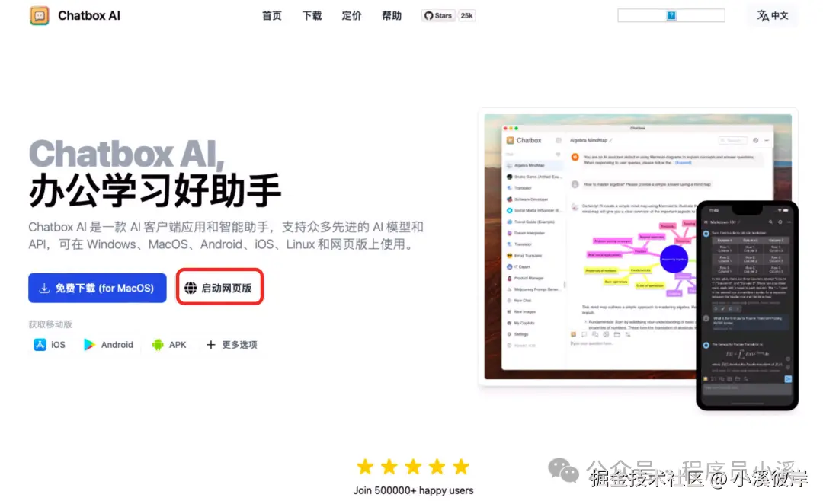Open the GitHub Stars 25k badge

448,14
